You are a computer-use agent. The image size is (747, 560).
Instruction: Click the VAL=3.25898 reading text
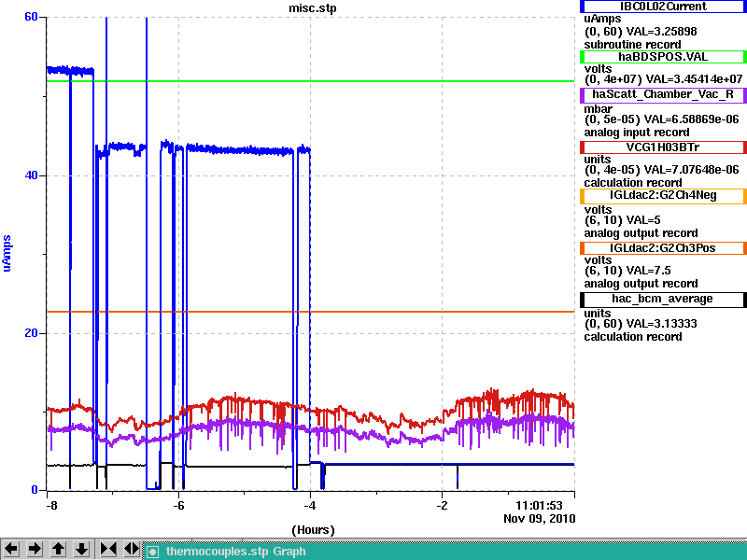coord(661,32)
